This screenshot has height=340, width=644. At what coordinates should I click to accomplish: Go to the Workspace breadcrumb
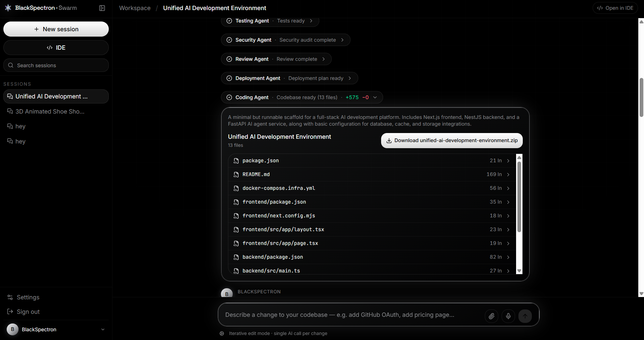(135, 8)
